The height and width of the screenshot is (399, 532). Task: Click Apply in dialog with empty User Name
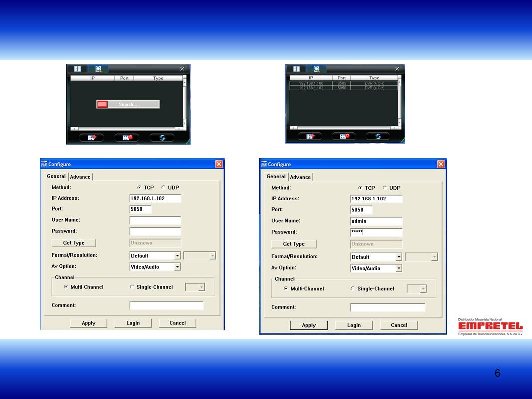pos(88,323)
